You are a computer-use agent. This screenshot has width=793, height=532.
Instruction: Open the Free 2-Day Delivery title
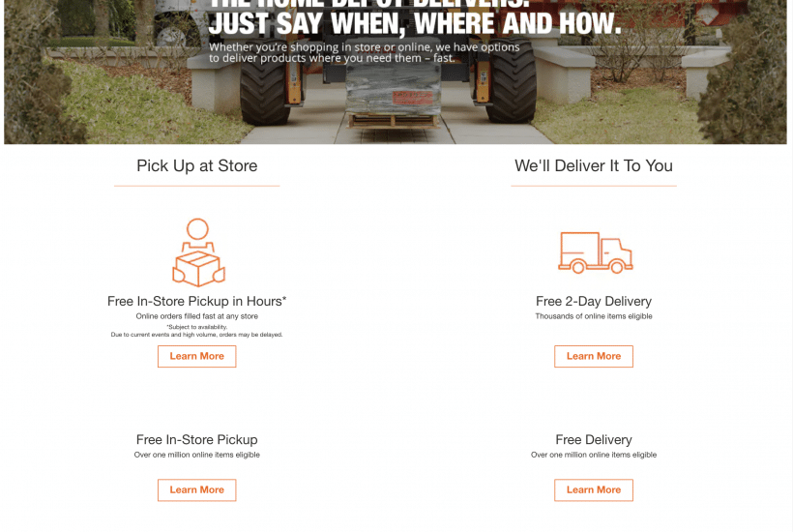point(594,302)
